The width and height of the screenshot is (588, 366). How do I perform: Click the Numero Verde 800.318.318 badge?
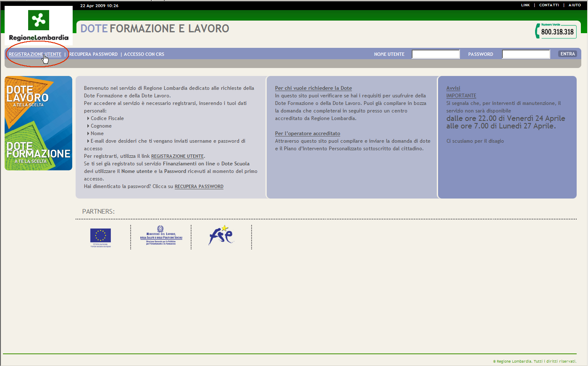(x=556, y=31)
